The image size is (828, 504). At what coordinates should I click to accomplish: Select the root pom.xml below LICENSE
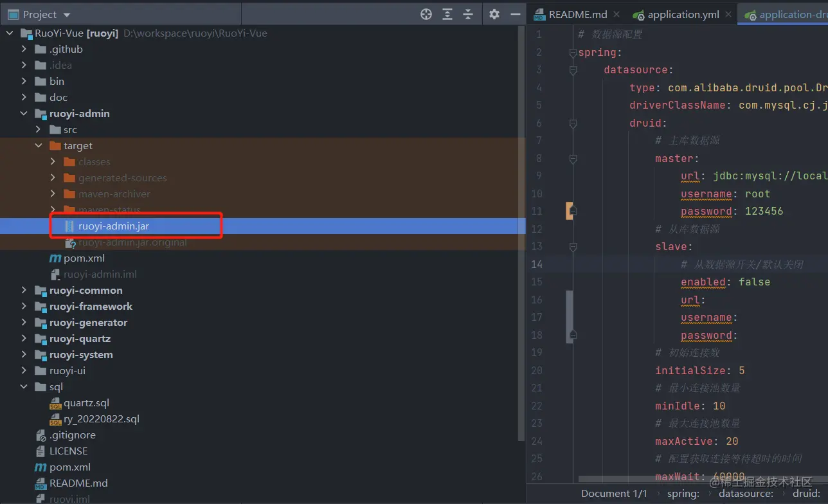click(260, 467)
